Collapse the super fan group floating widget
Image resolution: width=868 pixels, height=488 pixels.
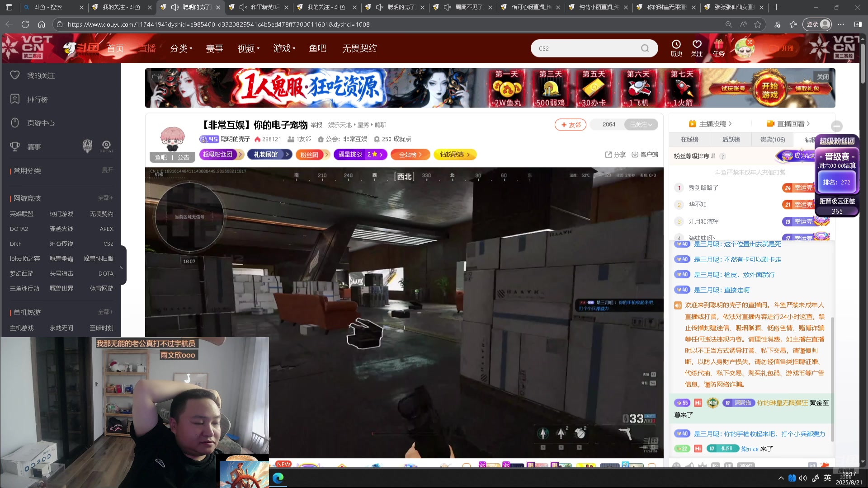(x=837, y=126)
